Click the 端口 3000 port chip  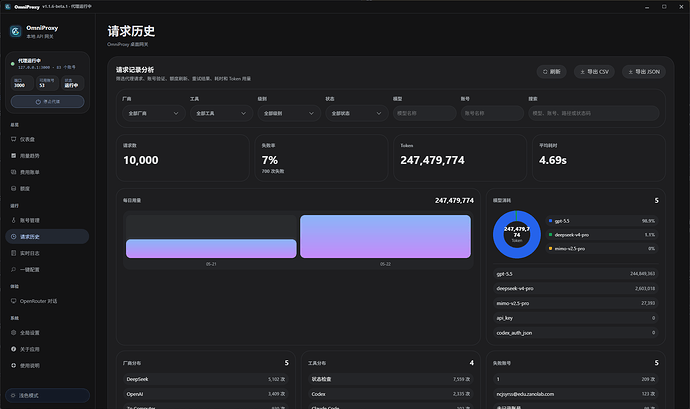(x=22, y=83)
